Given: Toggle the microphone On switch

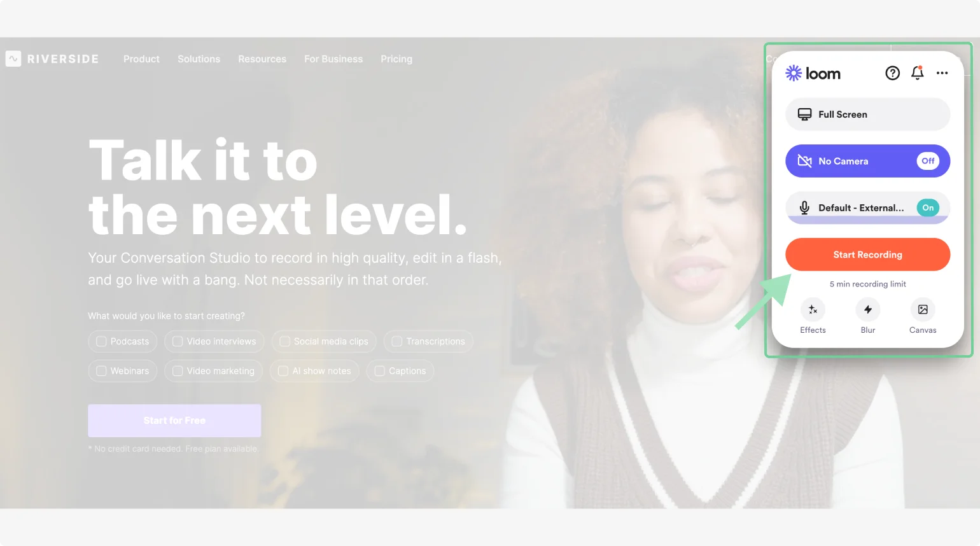Looking at the screenshot, I should pyautogui.click(x=928, y=207).
